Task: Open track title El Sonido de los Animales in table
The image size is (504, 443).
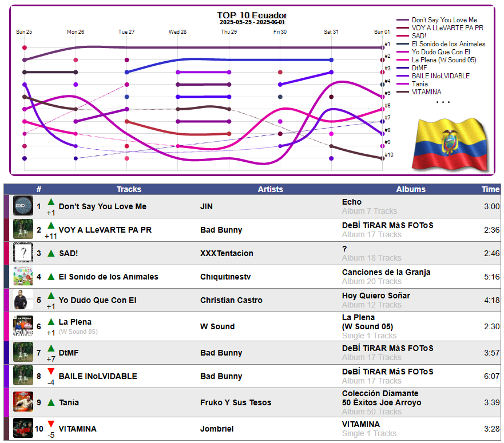Action: [108, 277]
